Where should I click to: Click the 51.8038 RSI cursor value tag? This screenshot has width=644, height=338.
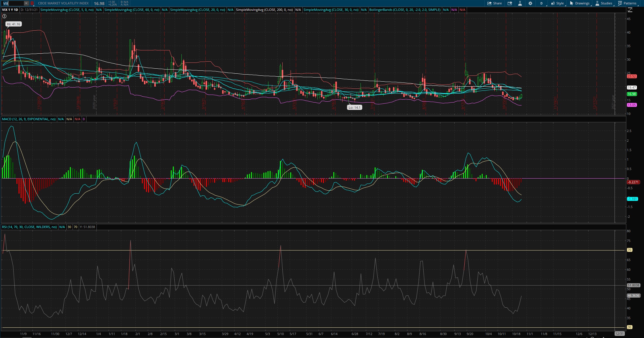coord(633,285)
